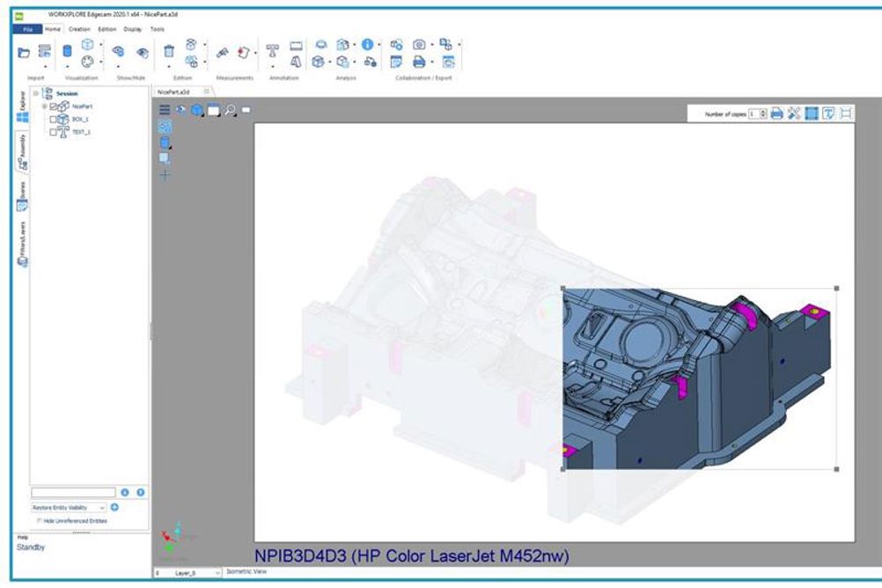
Task: Toggle the TEXT_1 checkbox in the tree
Action: pyautogui.click(x=54, y=132)
